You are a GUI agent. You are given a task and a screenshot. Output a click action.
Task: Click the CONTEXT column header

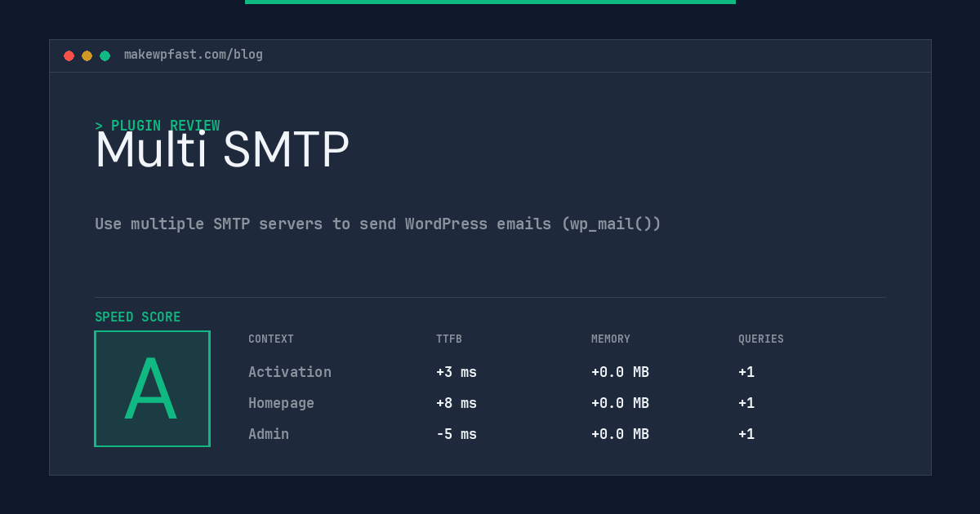[271, 339]
